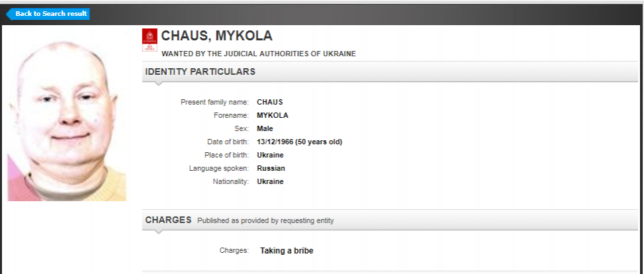Click the Nationality value
644x274 pixels.
pyautogui.click(x=270, y=181)
